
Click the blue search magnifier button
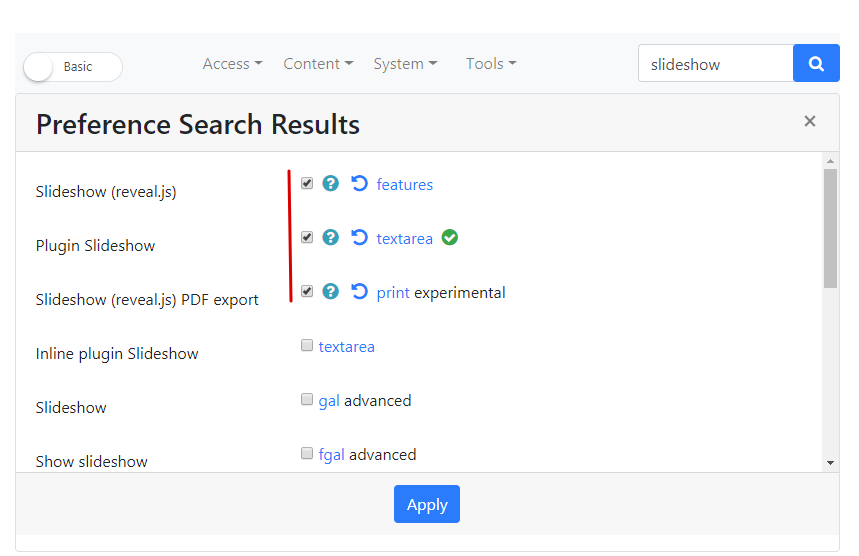click(816, 64)
